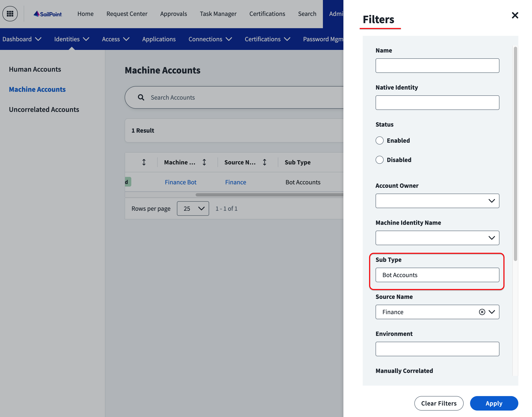532x417 pixels.
Task: Click inside the Name filter field
Action: tap(437, 66)
